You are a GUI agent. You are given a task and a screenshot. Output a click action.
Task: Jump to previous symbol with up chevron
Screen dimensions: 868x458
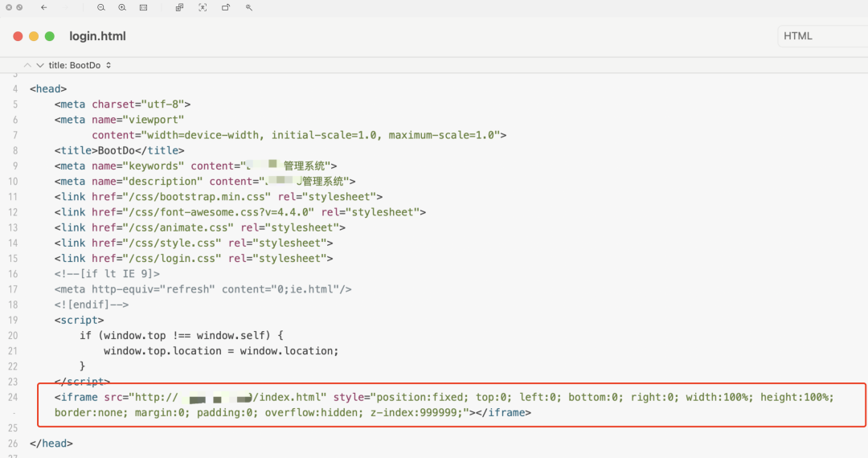click(x=27, y=65)
